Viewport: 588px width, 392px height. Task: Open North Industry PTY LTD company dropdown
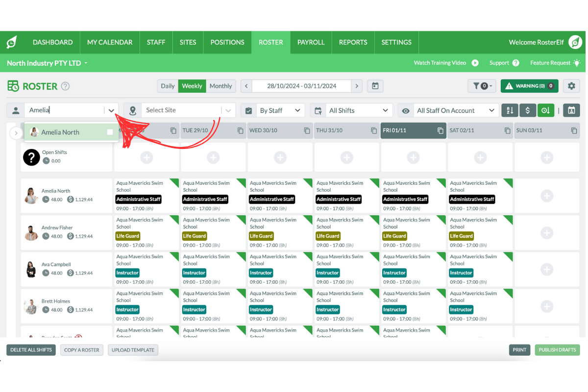(47, 63)
